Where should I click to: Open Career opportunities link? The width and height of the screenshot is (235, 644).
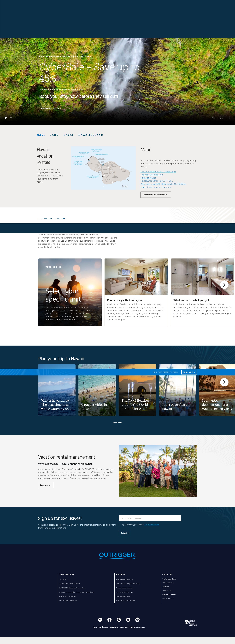click(x=124, y=588)
